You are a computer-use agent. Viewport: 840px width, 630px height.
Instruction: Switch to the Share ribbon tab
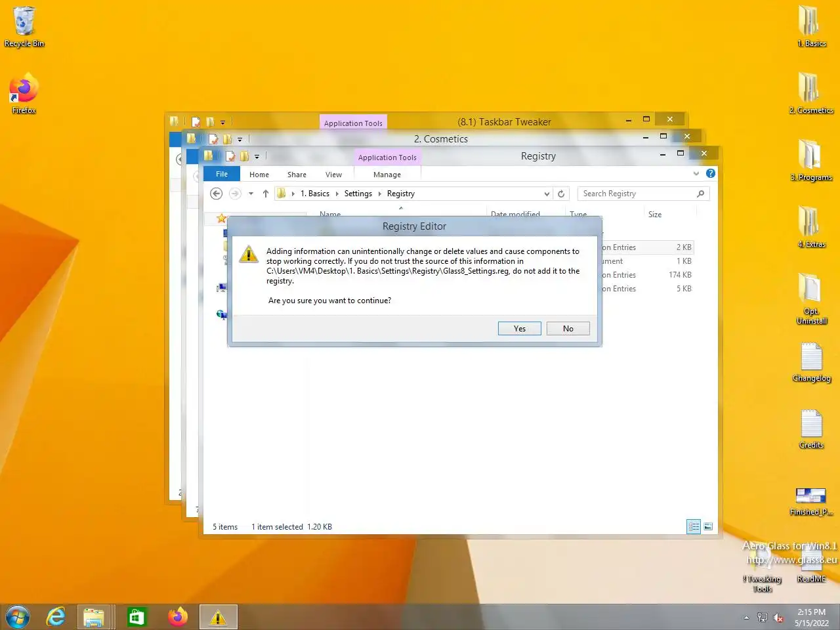coord(297,175)
